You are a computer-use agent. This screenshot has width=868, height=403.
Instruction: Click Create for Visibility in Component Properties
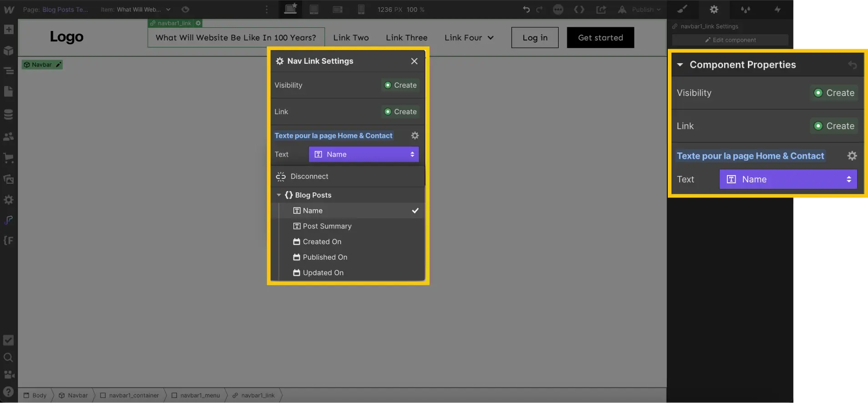834,93
